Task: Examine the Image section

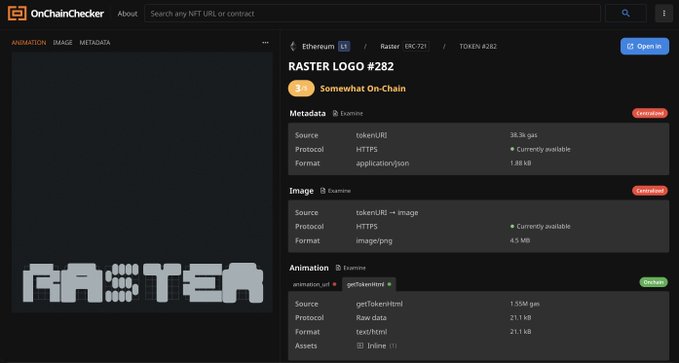Action: pyautogui.click(x=336, y=191)
